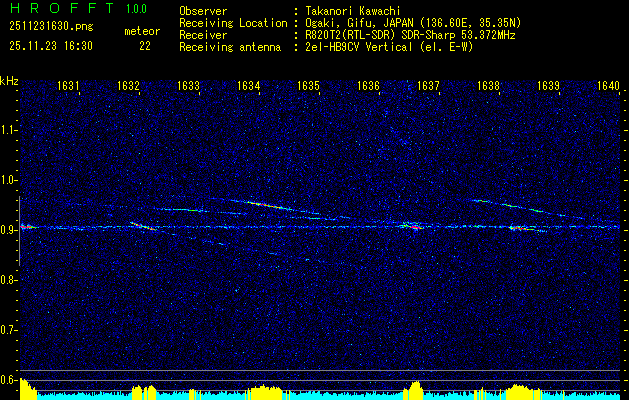Screen dimensions: 629x400
Task: Click the date stamp 25.11.23 16:30
Action: pyautogui.click(x=51, y=46)
